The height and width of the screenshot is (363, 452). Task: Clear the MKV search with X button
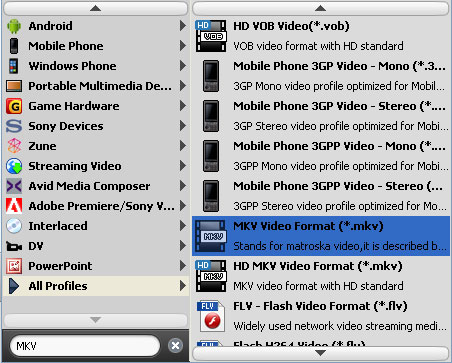pos(175,346)
